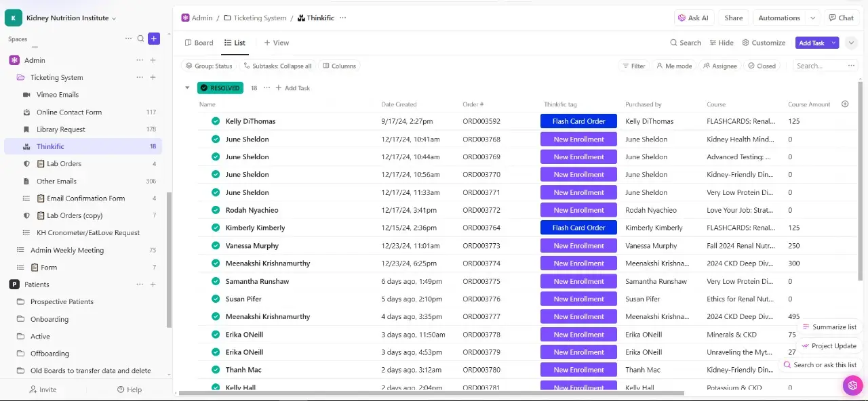The width and height of the screenshot is (868, 401).
Task: Toggle Me mode filter
Action: (x=674, y=66)
